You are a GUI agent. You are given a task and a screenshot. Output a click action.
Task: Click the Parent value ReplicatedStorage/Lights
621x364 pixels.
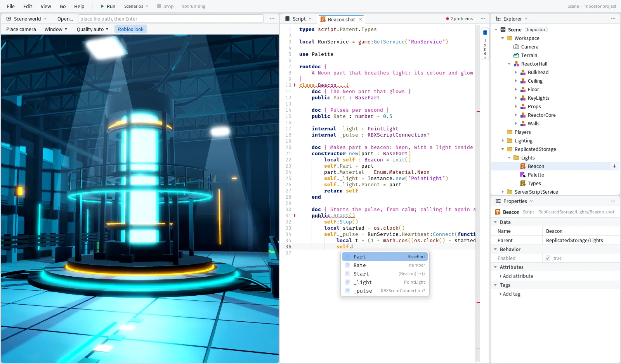(x=581, y=240)
